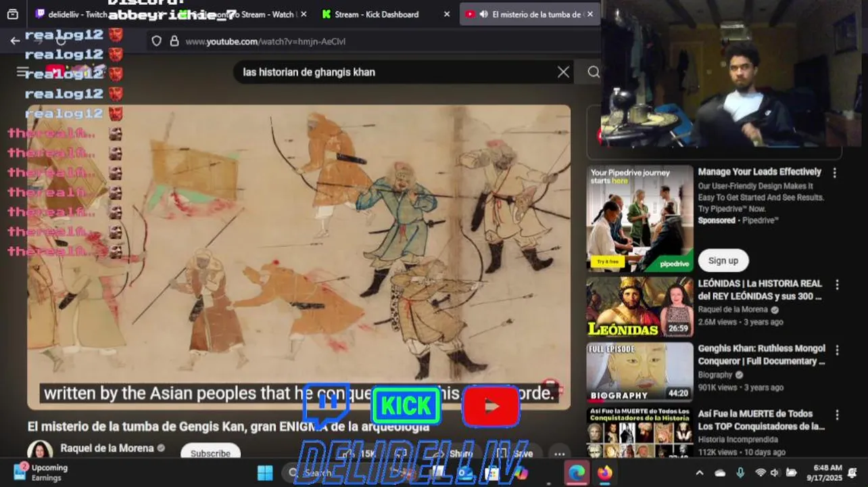Open the site security padlock icon
This screenshot has height=487, width=868.
tap(174, 41)
